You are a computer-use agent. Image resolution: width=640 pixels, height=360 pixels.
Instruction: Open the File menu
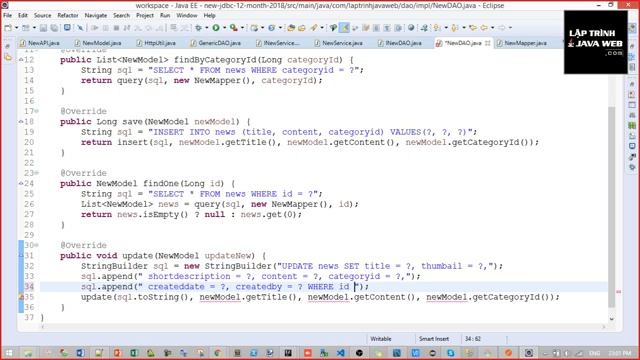pyautogui.click(x=7, y=16)
